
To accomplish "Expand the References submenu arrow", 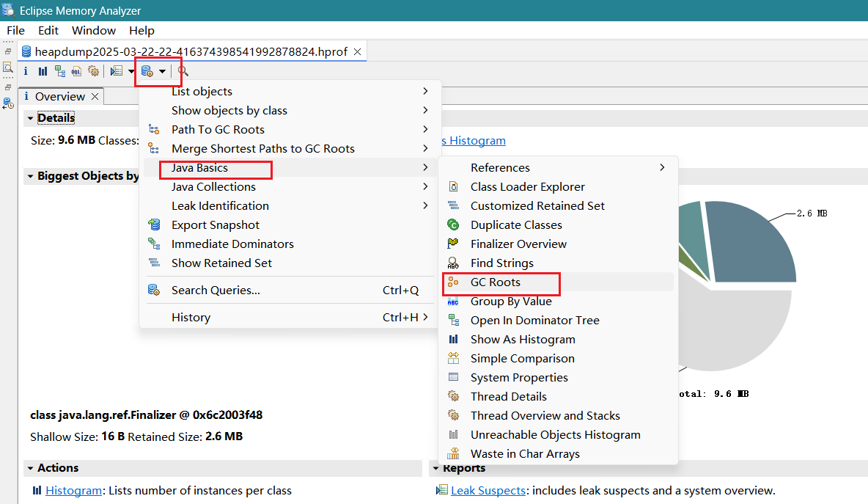I will pyautogui.click(x=662, y=167).
